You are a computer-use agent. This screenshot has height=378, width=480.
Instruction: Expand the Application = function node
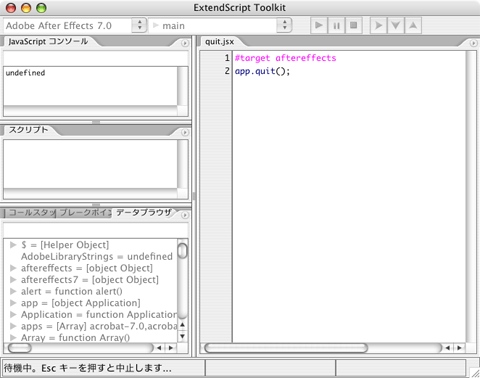[13, 315]
